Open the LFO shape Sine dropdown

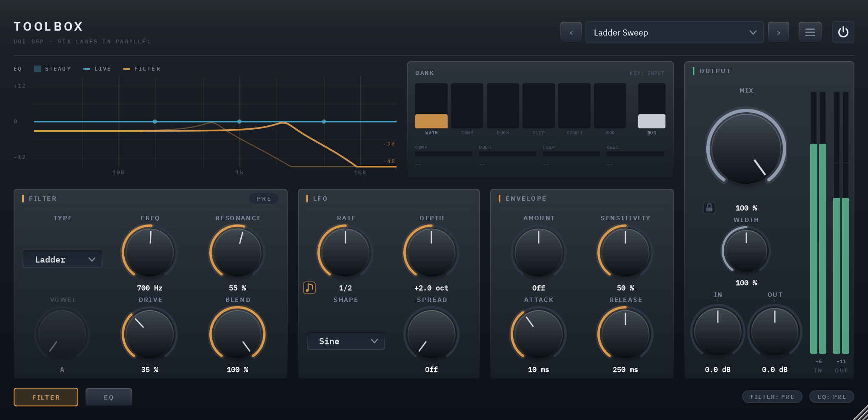pos(346,341)
